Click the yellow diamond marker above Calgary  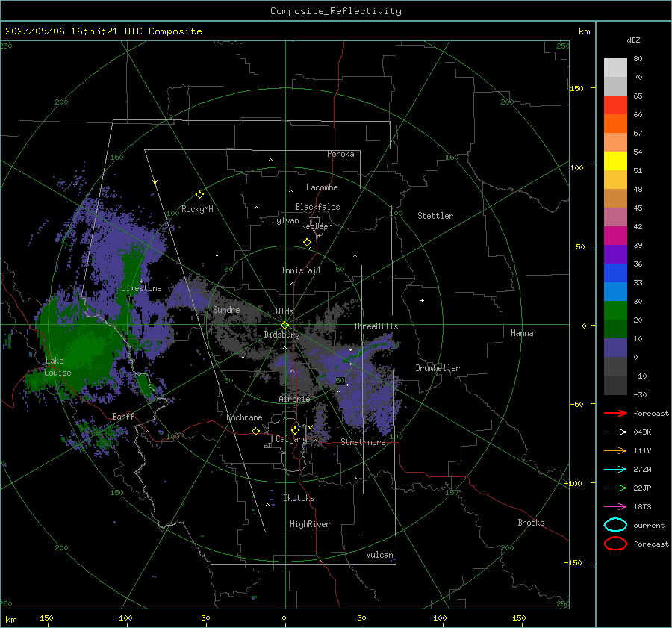[x=295, y=430]
